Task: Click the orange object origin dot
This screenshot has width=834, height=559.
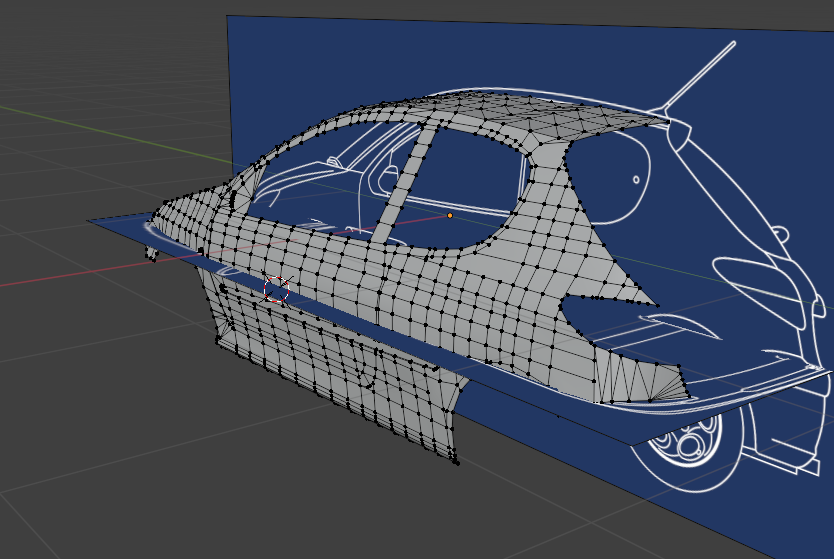Action: point(450,215)
